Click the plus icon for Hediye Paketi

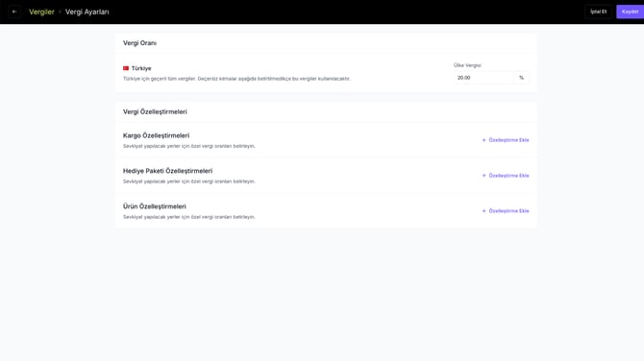point(483,176)
